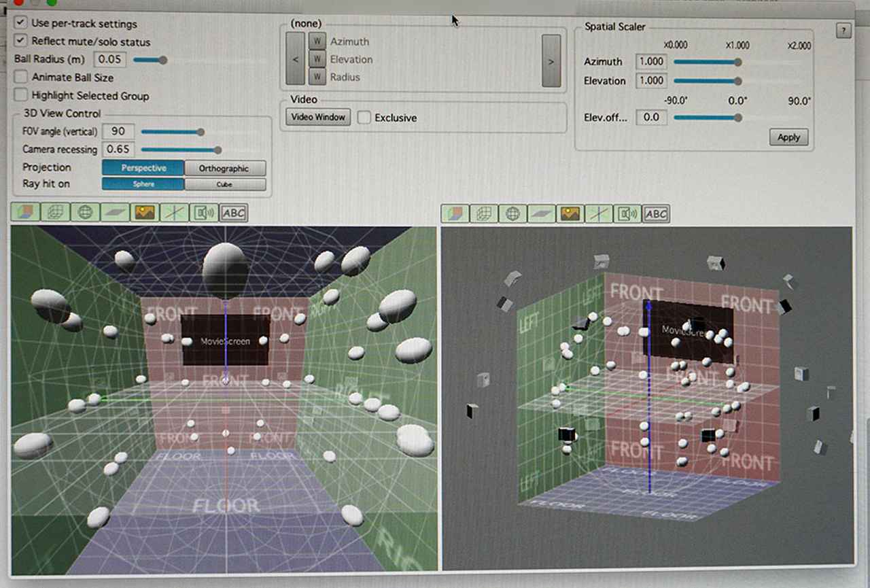The image size is (870, 588).
Task: Toggle the speaker icon in left view toolbar
Action: [x=203, y=213]
